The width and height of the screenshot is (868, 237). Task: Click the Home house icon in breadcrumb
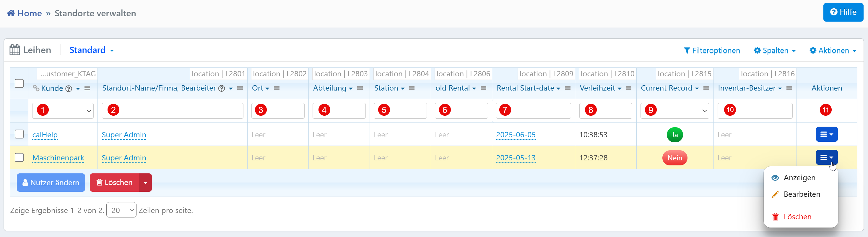[x=11, y=13]
